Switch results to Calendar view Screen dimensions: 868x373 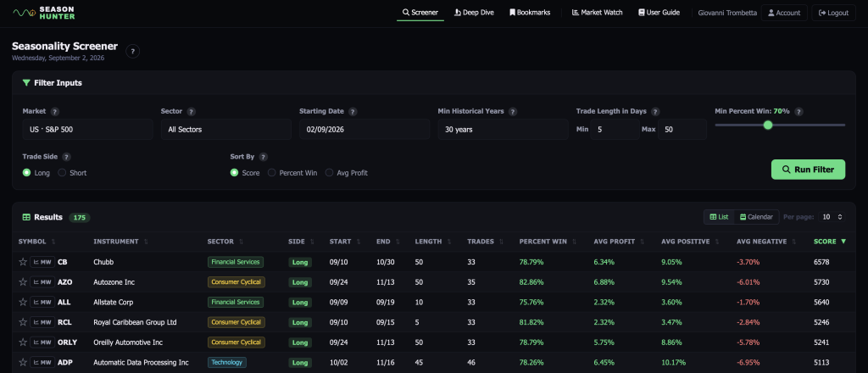point(756,217)
